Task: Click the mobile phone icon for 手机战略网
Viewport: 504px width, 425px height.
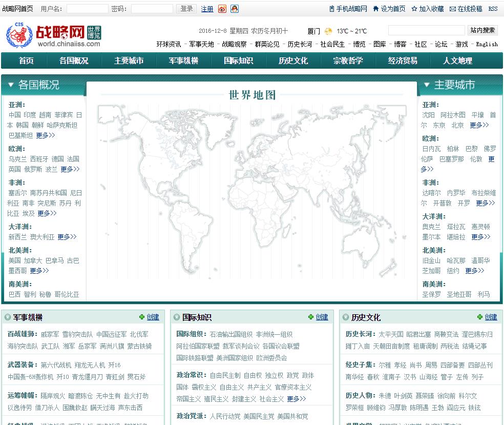Action: (x=332, y=9)
